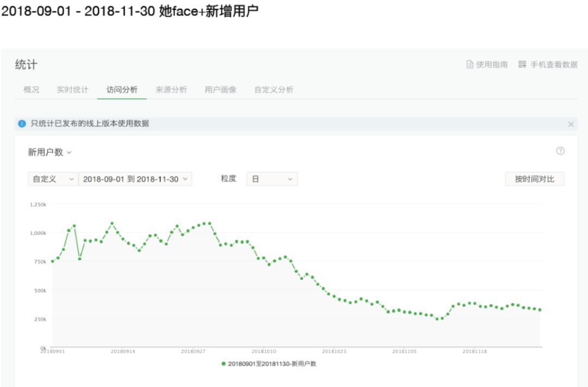Click the first data point at 20180901
The image size is (588, 387).
pyautogui.click(x=52, y=261)
